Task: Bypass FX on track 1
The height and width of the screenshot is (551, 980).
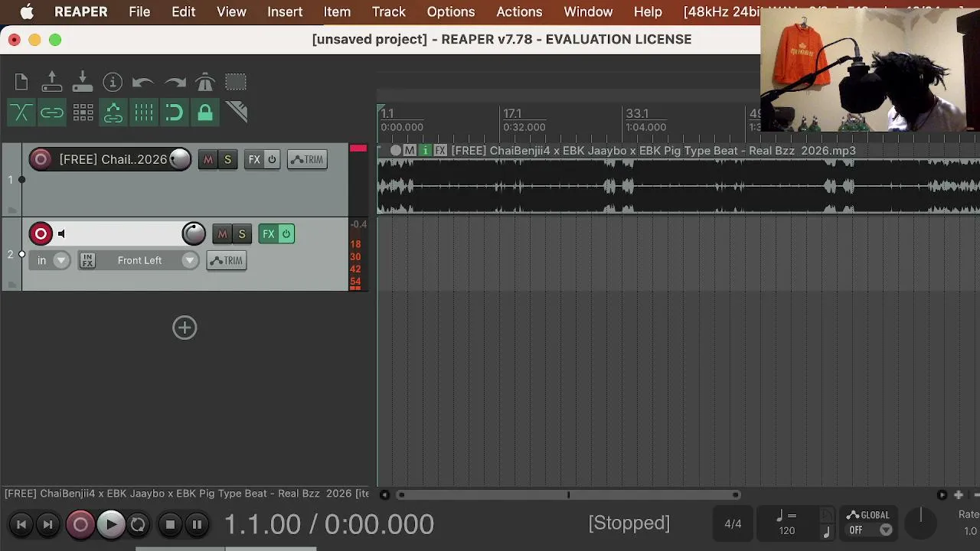Action: point(272,159)
